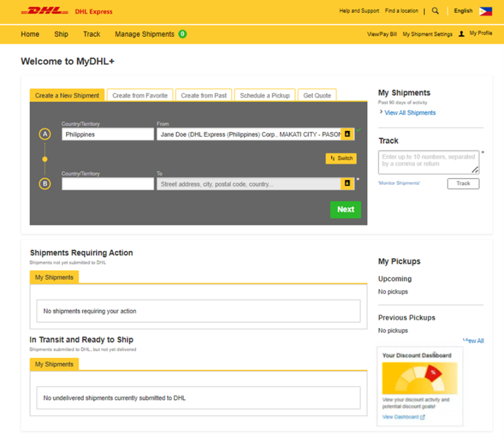Click the tracking numbers text area

tap(428, 162)
